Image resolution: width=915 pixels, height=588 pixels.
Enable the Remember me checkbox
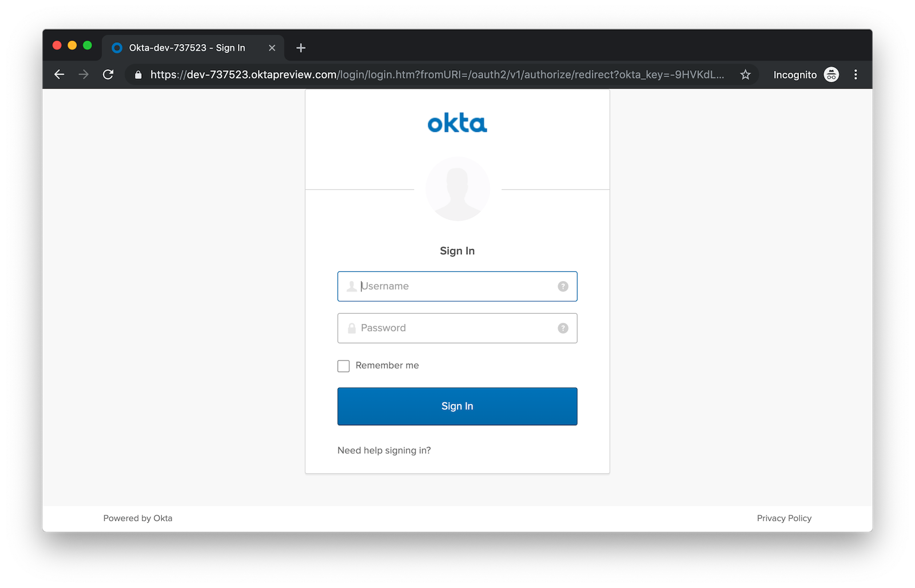(344, 366)
